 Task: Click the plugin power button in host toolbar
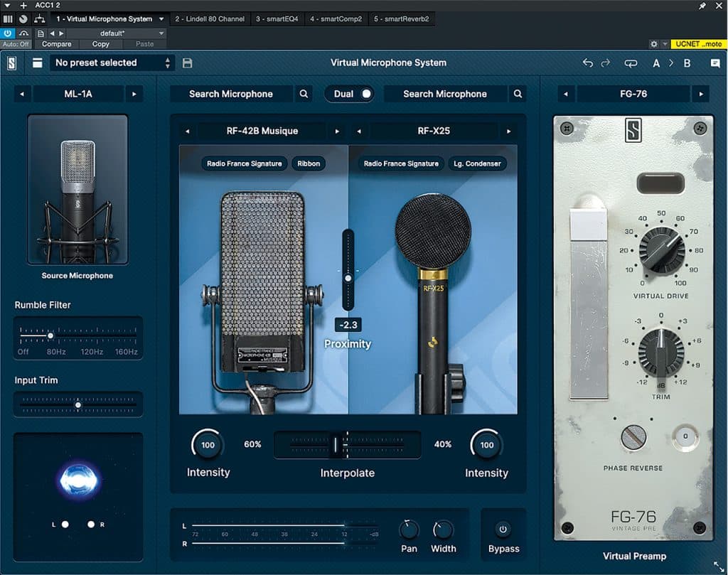[x=8, y=33]
